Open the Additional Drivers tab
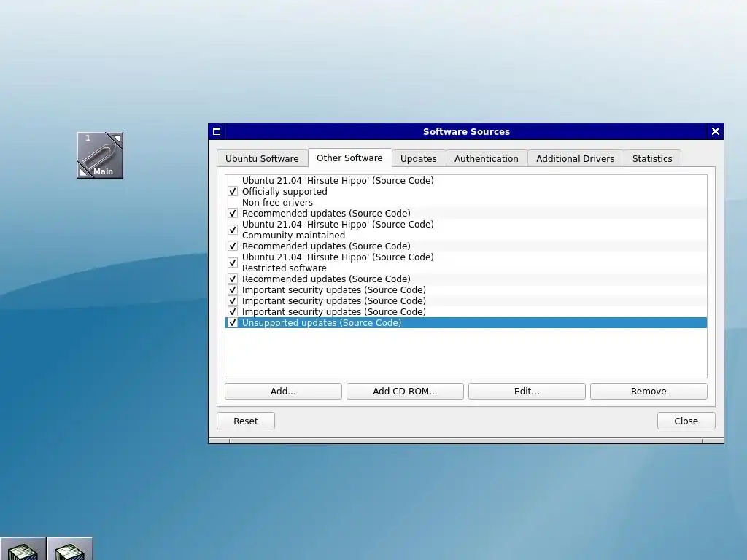Image resolution: width=747 pixels, height=560 pixels. point(576,158)
